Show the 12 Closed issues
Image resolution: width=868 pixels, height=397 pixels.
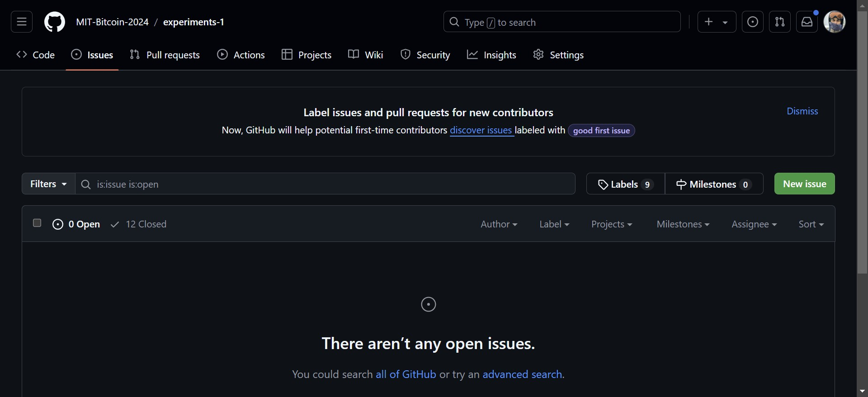click(x=139, y=224)
